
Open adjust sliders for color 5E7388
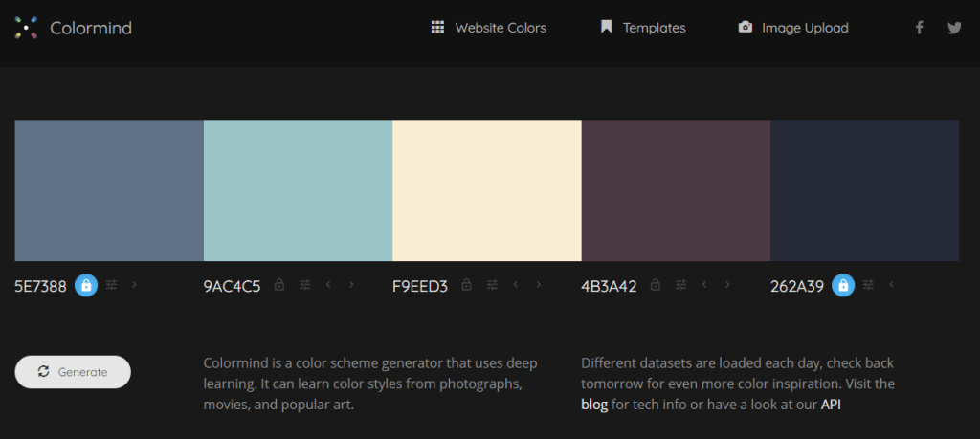tap(112, 285)
